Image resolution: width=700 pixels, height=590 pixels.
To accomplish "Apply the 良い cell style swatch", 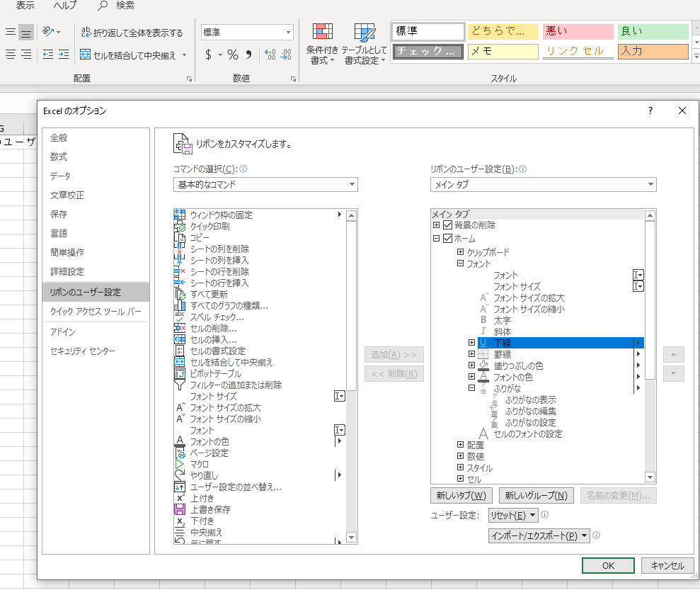I will point(653,31).
